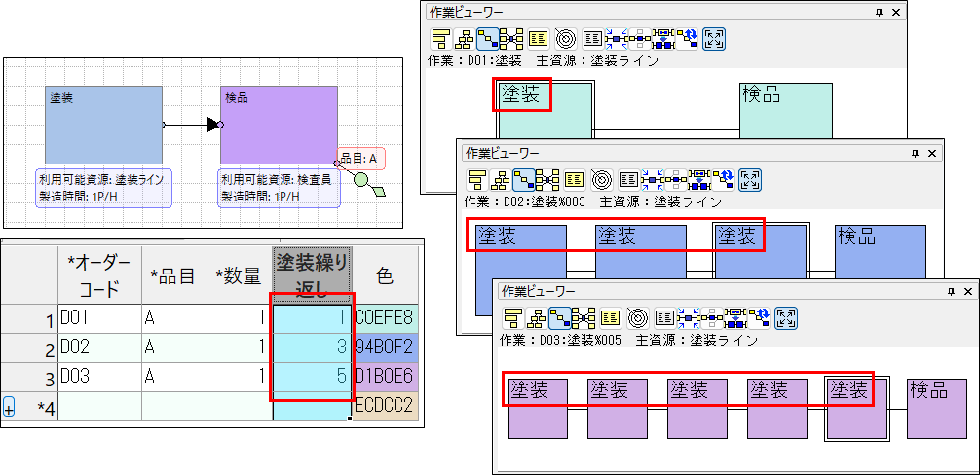
Task: Toggle the pin on the D02 作業ビューワー panel
Action: (x=914, y=153)
